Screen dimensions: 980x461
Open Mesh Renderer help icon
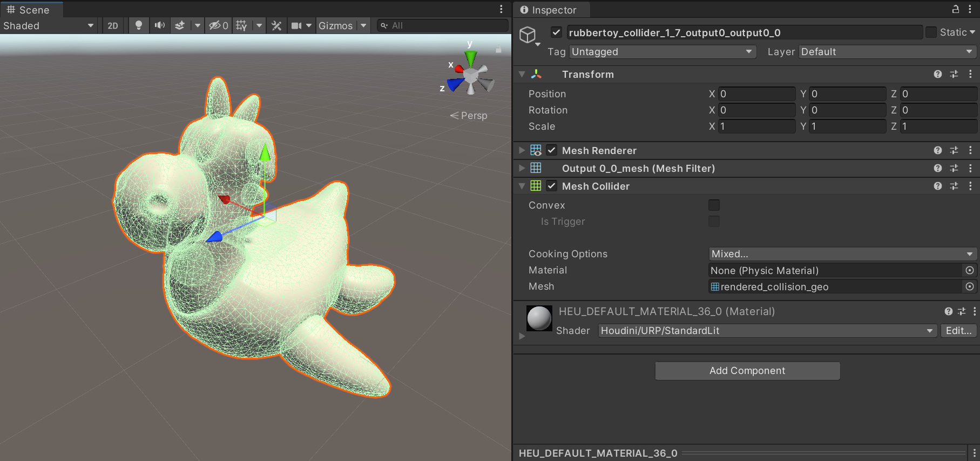pyautogui.click(x=938, y=151)
